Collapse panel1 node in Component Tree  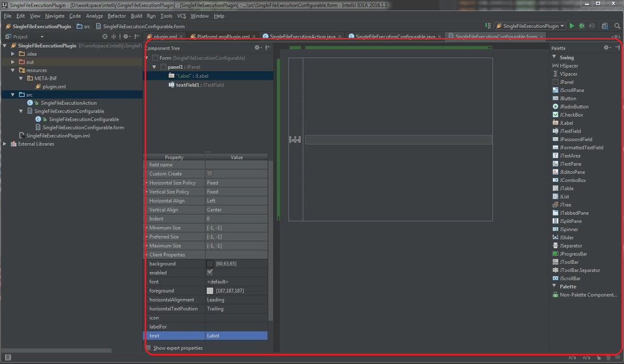point(155,67)
